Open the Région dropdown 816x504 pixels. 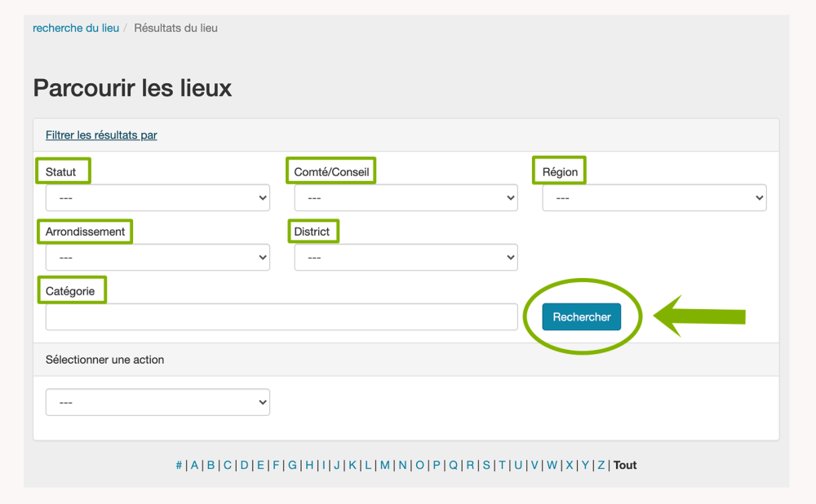654,197
